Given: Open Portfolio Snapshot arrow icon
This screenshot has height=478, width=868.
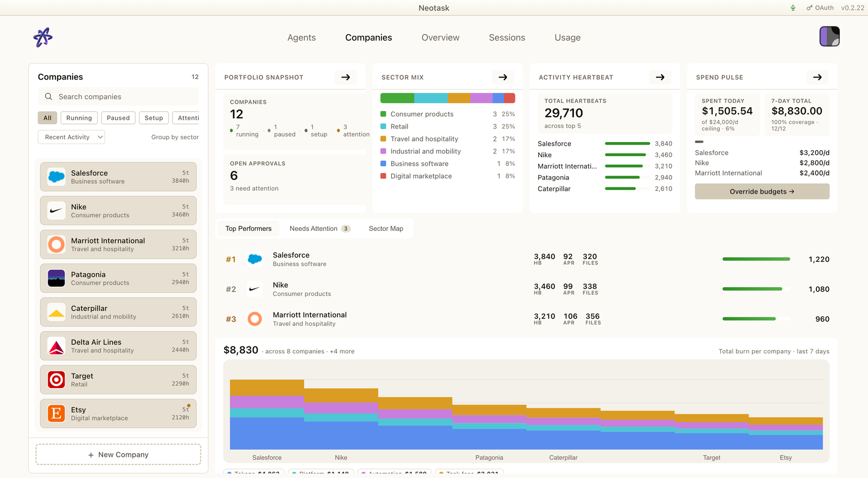Looking at the screenshot, I should click(346, 77).
